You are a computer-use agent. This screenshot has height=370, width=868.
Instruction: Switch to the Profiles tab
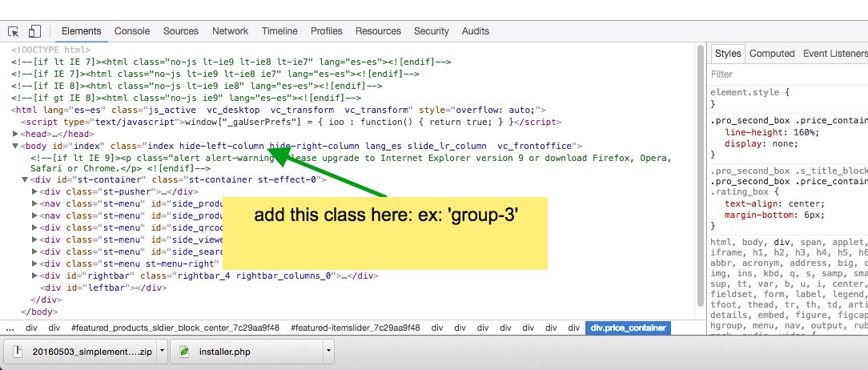coord(327,31)
